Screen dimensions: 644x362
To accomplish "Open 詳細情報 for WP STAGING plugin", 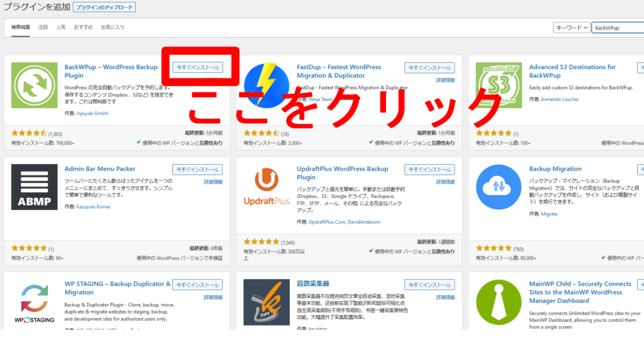I will [213, 297].
